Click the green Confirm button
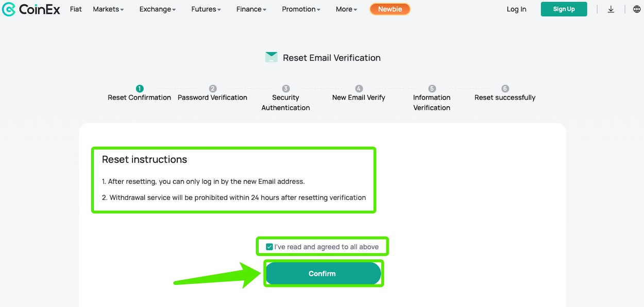Screen dimensions: 644x307 pos(323,273)
